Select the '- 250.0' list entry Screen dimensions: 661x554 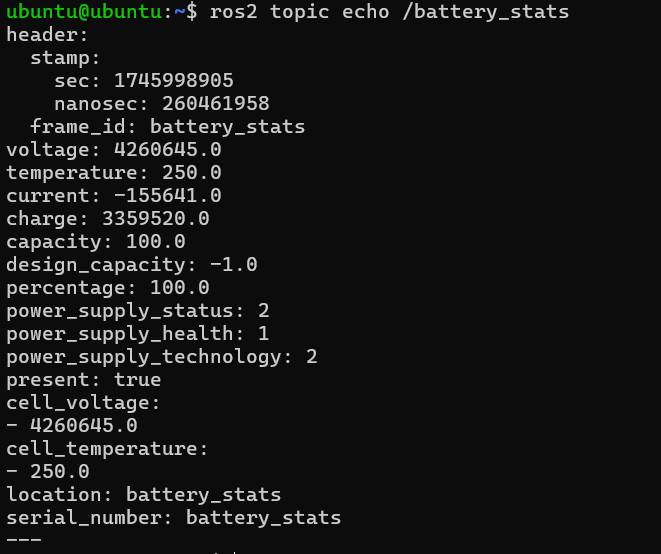coord(48,472)
